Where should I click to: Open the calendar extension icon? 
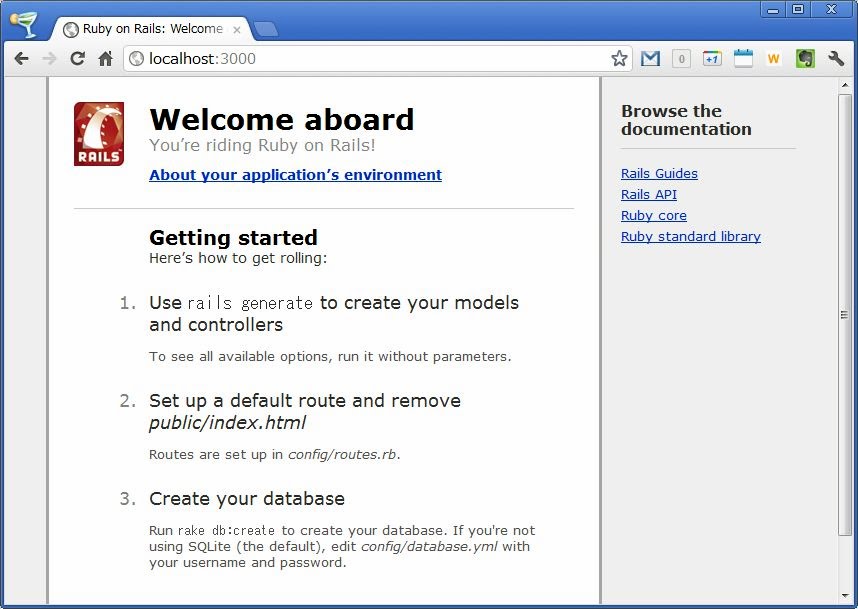coord(743,59)
